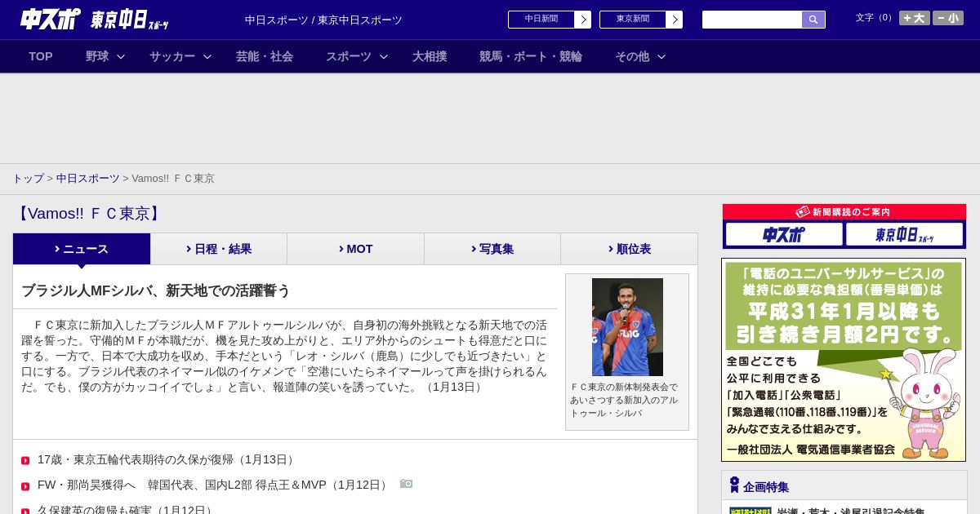
Task: Click thumbnail beside 引退記念特集 link
Action: (751, 511)
